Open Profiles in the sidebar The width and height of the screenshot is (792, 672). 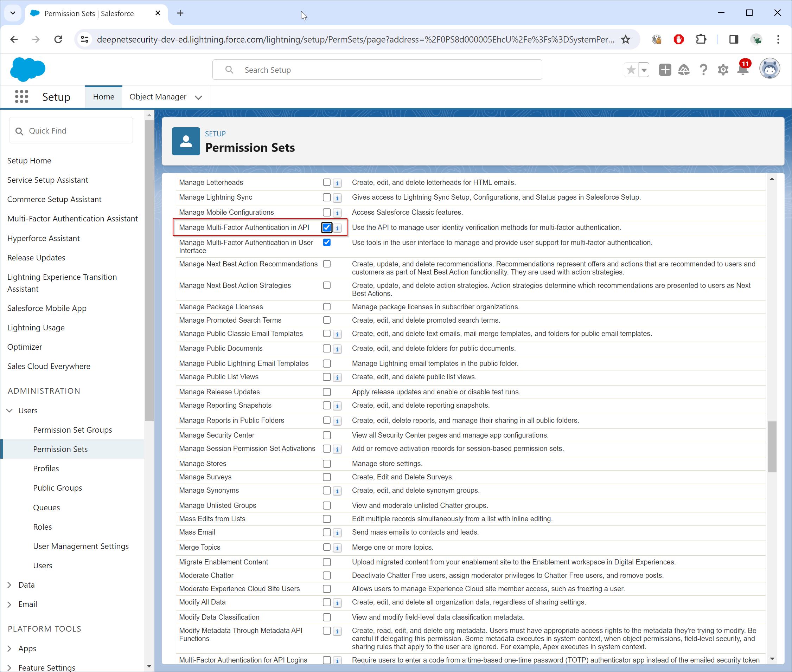click(46, 468)
